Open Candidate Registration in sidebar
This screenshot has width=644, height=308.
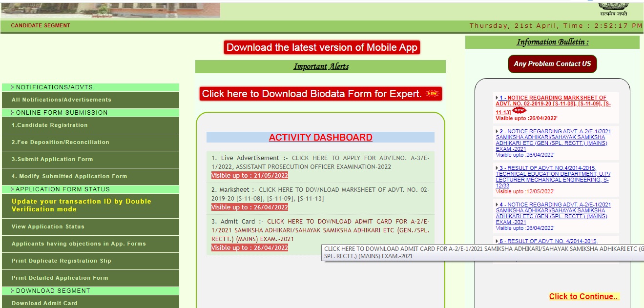tap(50, 125)
